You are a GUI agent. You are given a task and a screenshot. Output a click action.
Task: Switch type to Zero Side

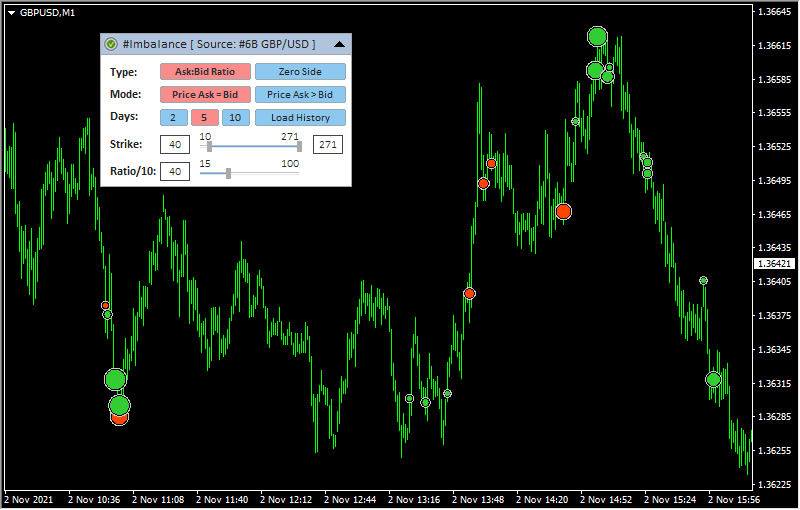point(300,72)
